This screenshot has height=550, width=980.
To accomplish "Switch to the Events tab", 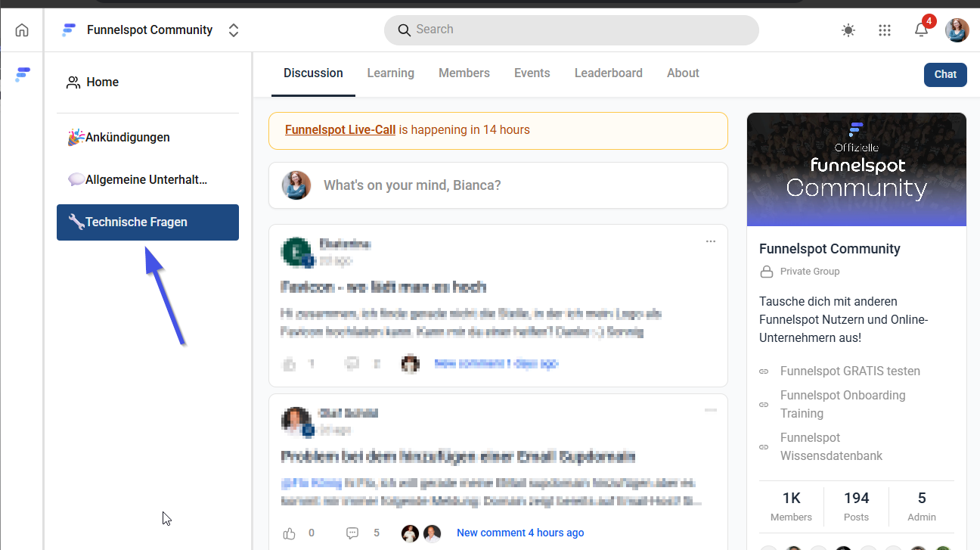I will (532, 73).
